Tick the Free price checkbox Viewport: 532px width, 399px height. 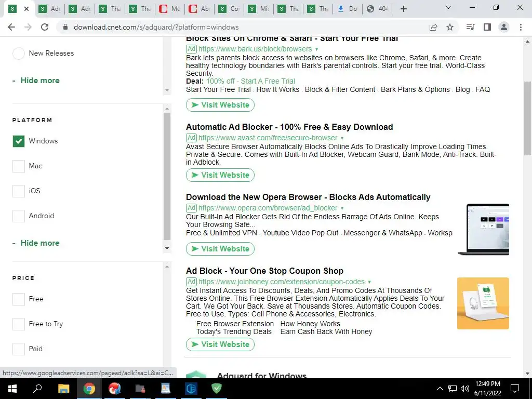point(19,299)
